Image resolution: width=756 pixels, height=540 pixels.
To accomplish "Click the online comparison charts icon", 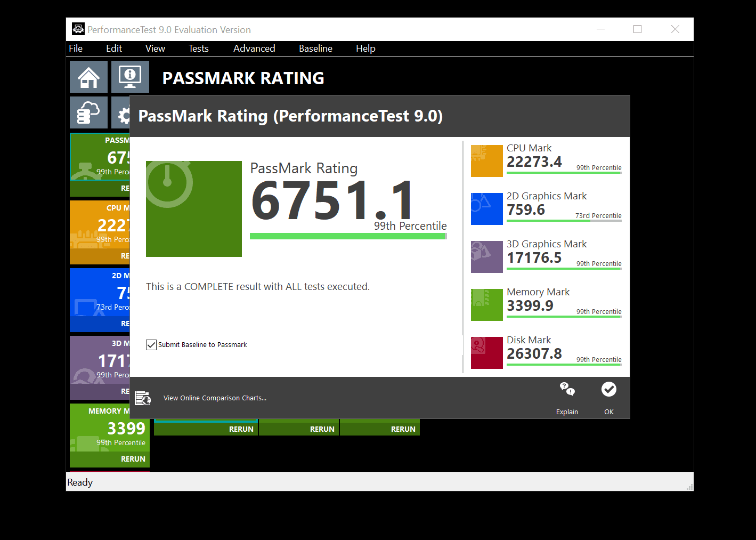I will pos(143,398).
